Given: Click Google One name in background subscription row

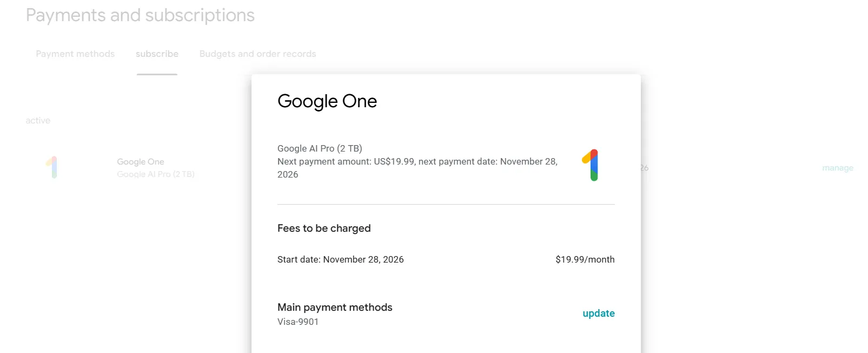Looking at the screenshot, I should point(140,162).
